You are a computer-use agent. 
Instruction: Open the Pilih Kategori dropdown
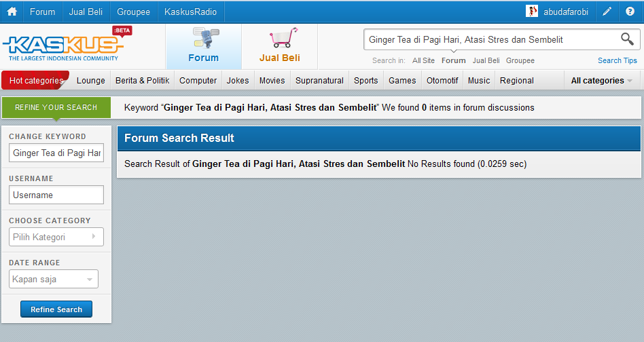(56, 237)
